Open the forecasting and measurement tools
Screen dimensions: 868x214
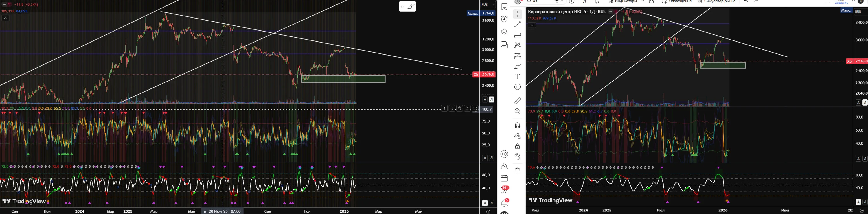518,56
